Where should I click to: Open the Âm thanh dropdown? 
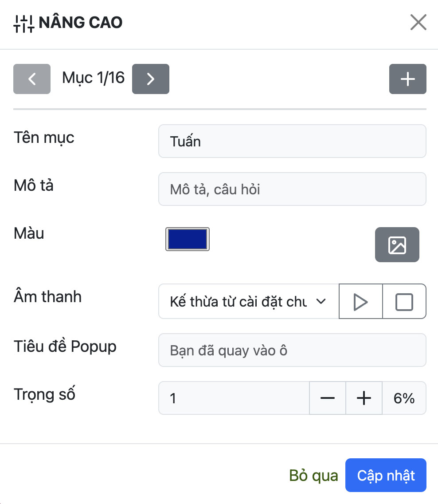click(x=248, y=302)
